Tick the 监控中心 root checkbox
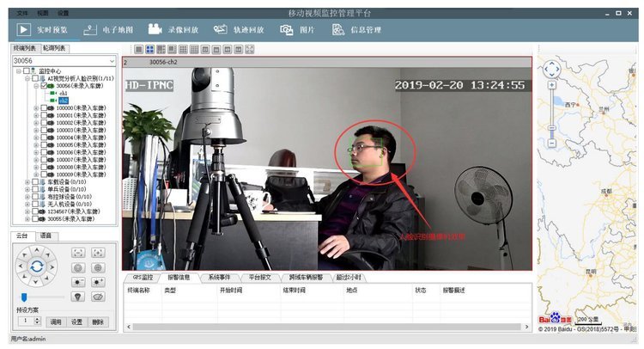 pos(26,71)
